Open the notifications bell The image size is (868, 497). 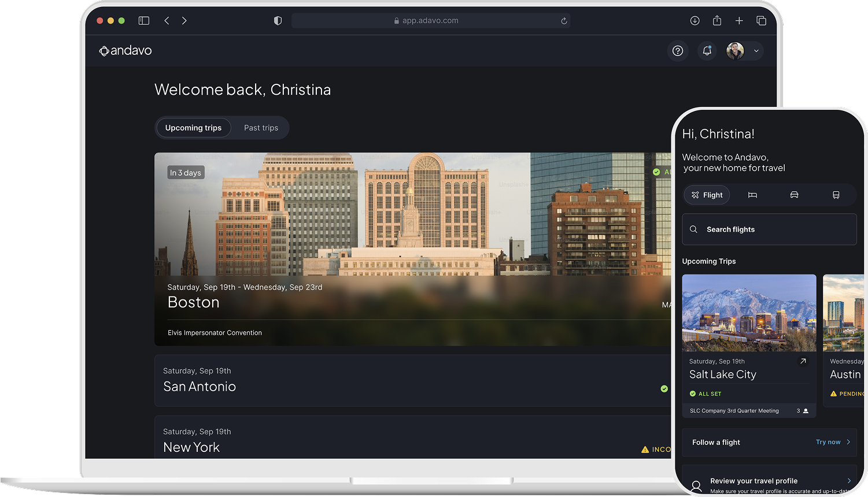[x=707, y=51]
